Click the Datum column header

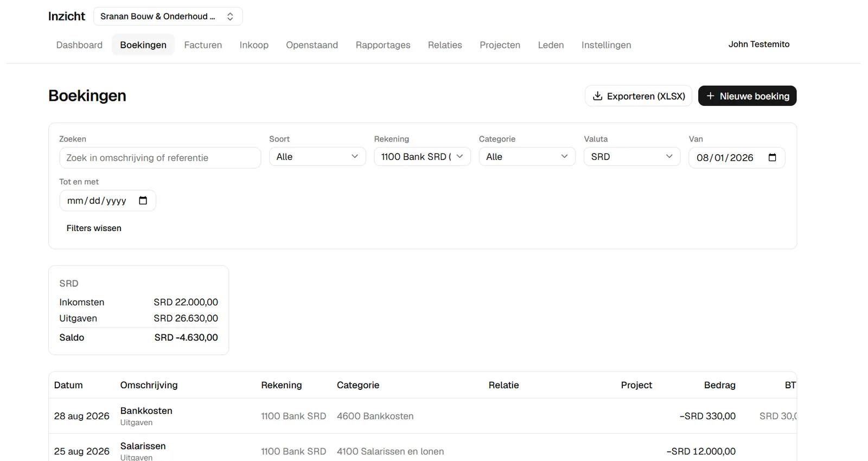[68, 385]
